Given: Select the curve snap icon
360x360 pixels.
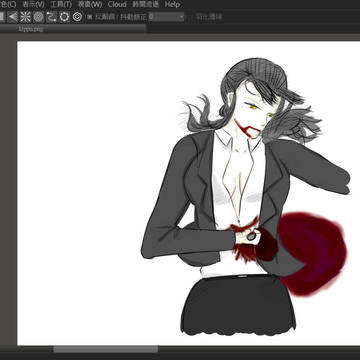Looking at the screenshot, I should click(x=51, y=17).
